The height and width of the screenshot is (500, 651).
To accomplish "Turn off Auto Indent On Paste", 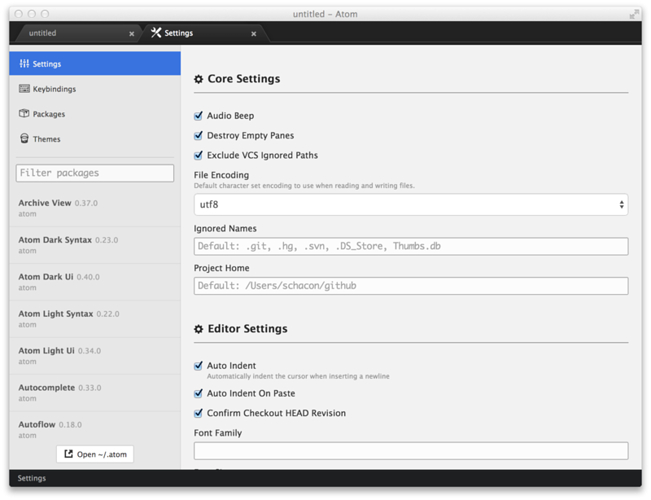I will [198, 394].
